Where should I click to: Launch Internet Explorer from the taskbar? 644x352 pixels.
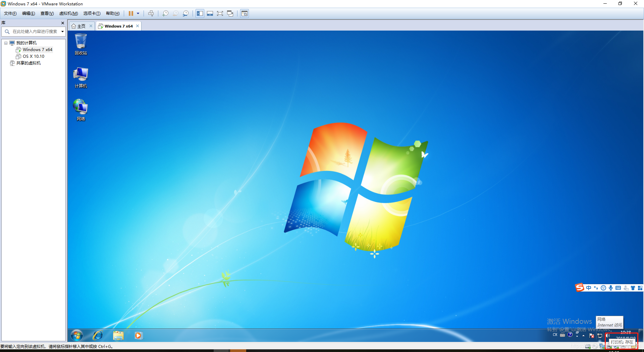coord(98,335)
